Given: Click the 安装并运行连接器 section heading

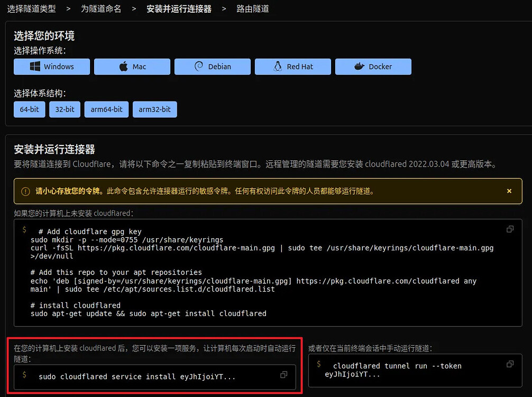Looking at the screenshot, I should (x=54, y=149).
